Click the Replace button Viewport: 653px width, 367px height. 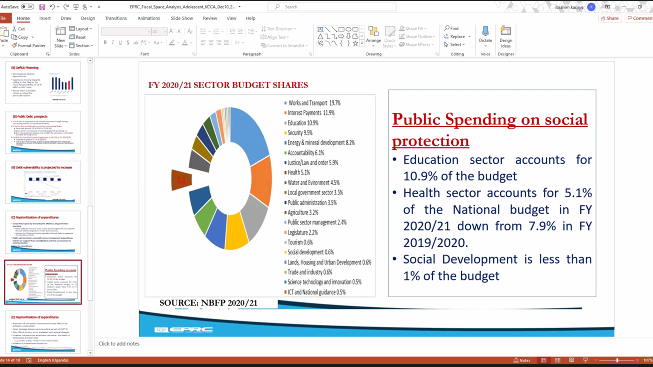pos(454,36)
